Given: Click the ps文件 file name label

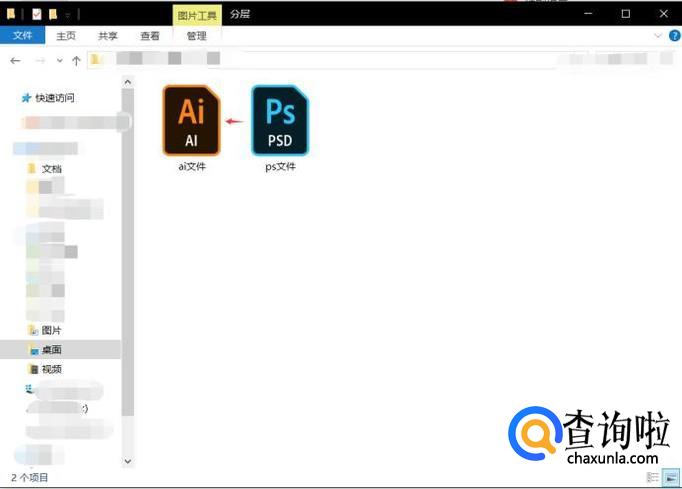Looking at the screenshot, I should click(281, 166).
